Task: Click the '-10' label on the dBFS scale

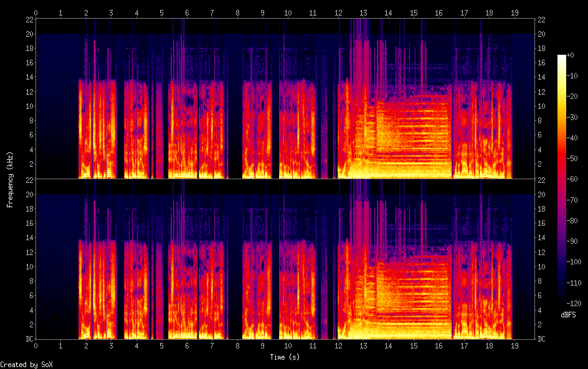Action: point(572,76)
